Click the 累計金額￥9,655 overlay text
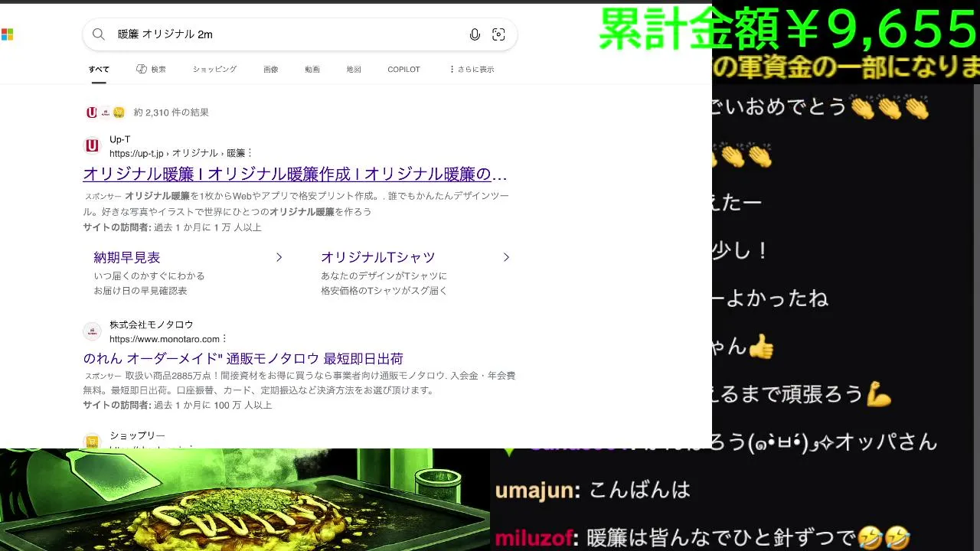 pyautogui.click(x=789, y=29)
